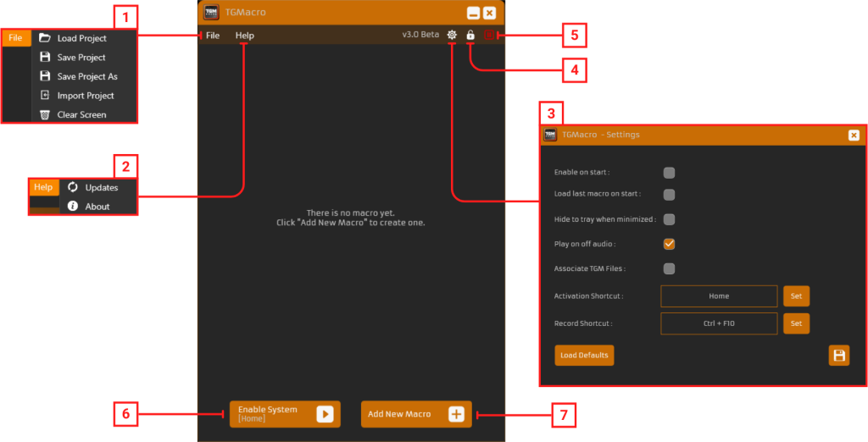
Task: Open the File menu in main window
Action: pyautogui.click(x=213, y=36)
